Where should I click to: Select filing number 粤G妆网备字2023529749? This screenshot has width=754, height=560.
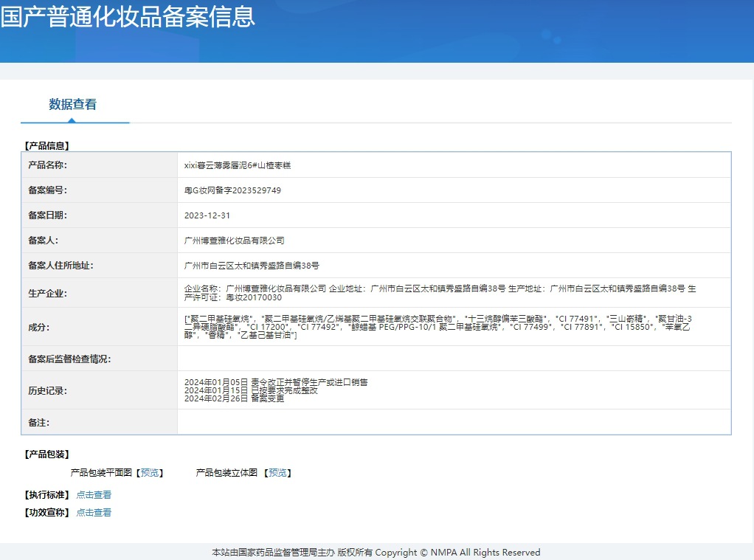232,190
